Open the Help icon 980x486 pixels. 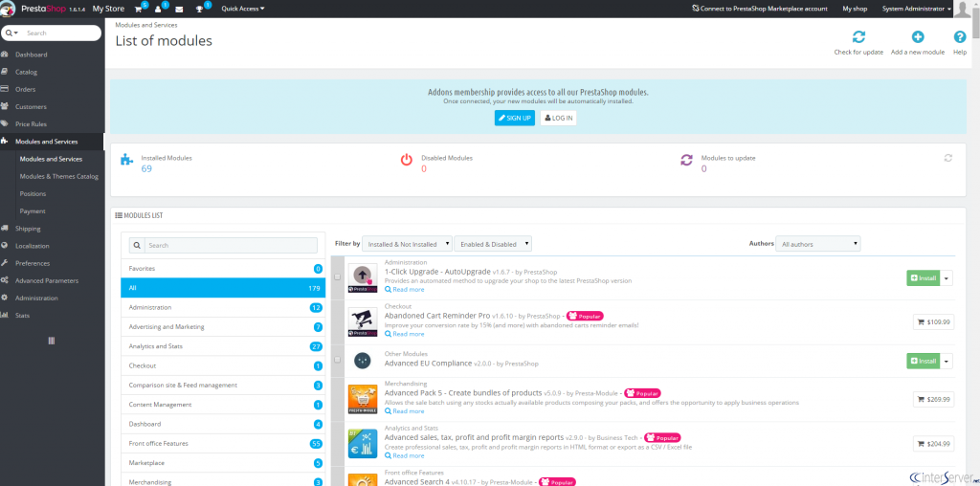[x=960, y=37]
